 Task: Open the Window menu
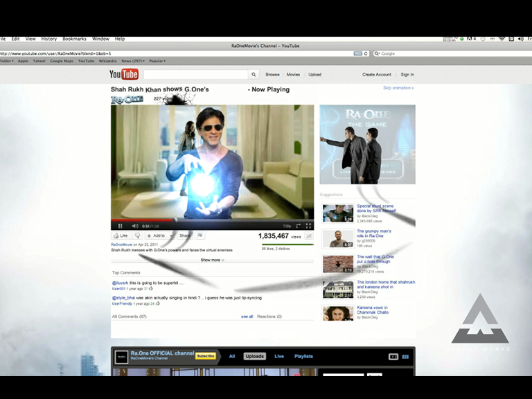point(100,39)
